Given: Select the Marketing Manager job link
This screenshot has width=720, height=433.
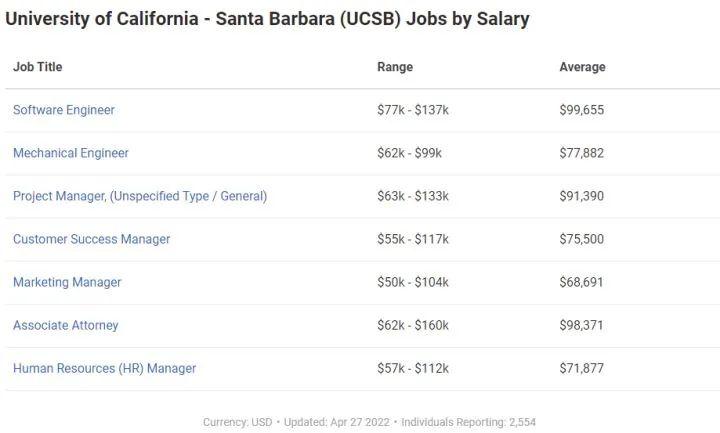Looking at the screenshot, I should click(67, 282).
